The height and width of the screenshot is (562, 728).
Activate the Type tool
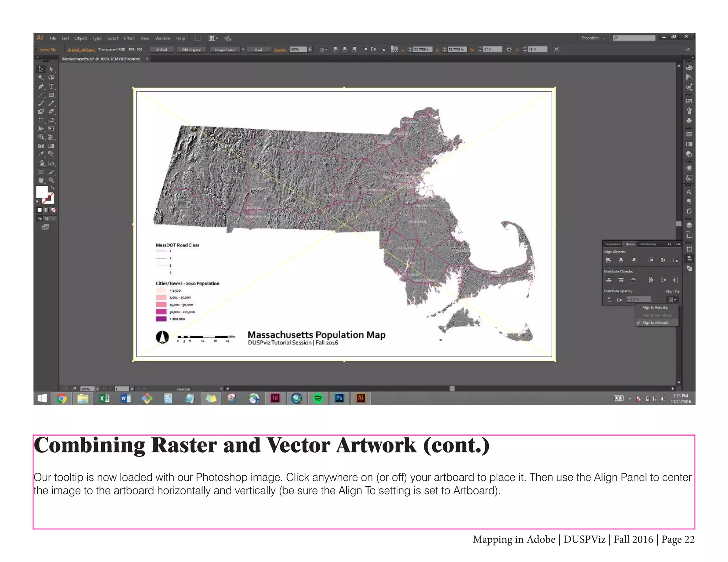[x=51, y=86]
